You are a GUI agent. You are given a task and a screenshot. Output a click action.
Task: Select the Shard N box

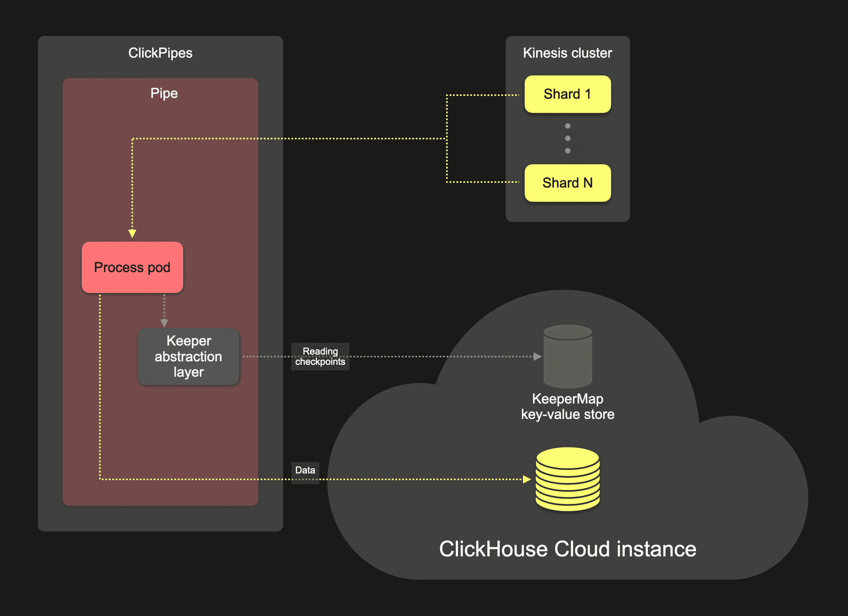(567, 183)
